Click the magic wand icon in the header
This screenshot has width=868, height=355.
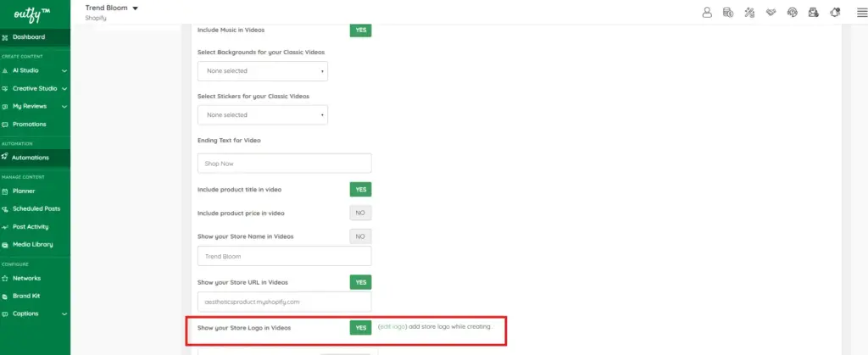click(x=749, y=12)
